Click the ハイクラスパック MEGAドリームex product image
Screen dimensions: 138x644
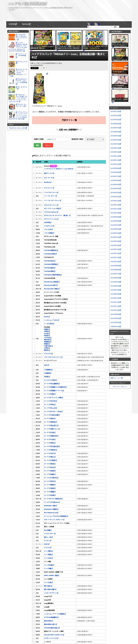39,88
